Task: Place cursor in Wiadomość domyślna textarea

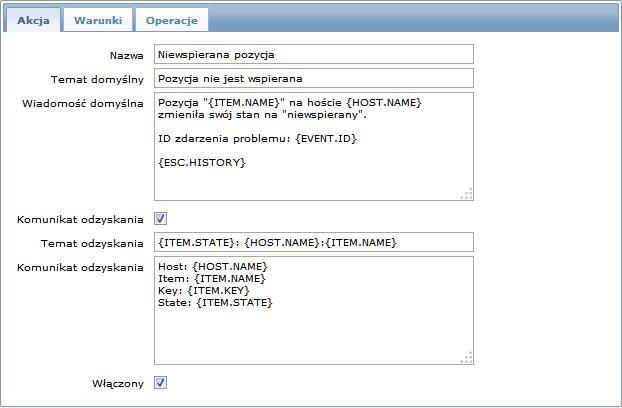Action: click(x=314, y=146)
